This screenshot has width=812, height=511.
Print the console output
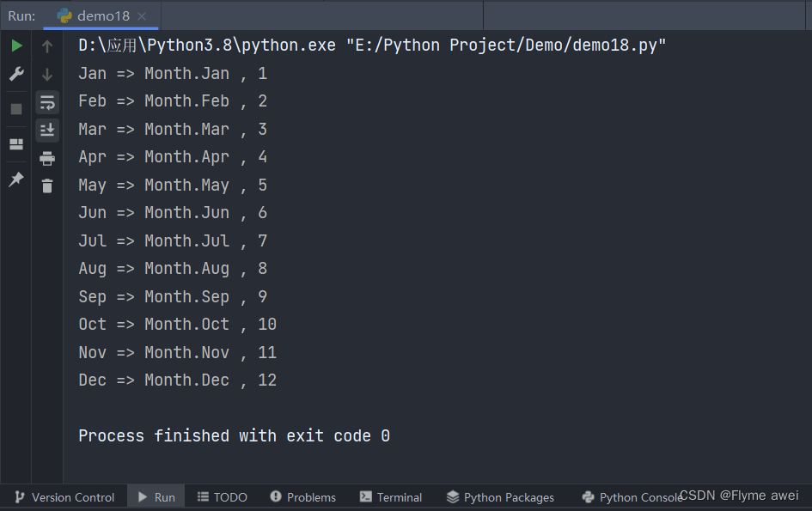(47, 158)
